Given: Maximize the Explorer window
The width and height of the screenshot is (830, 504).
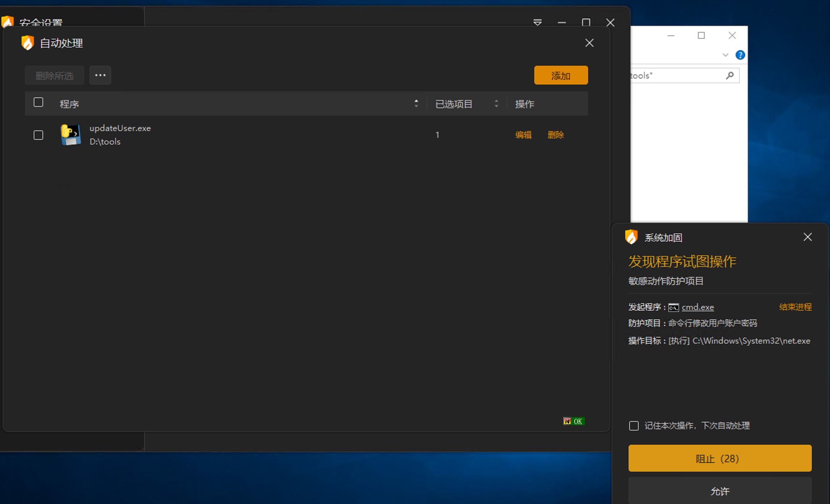Looking at the screenshot, I should [701, 35].
